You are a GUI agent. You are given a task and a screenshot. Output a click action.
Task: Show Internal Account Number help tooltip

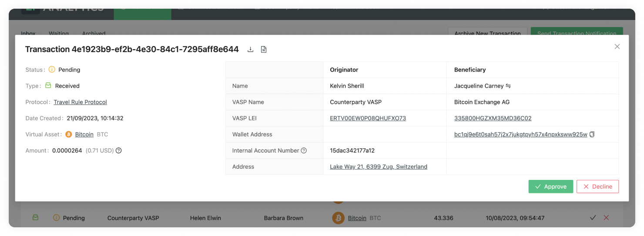point(304,150)
